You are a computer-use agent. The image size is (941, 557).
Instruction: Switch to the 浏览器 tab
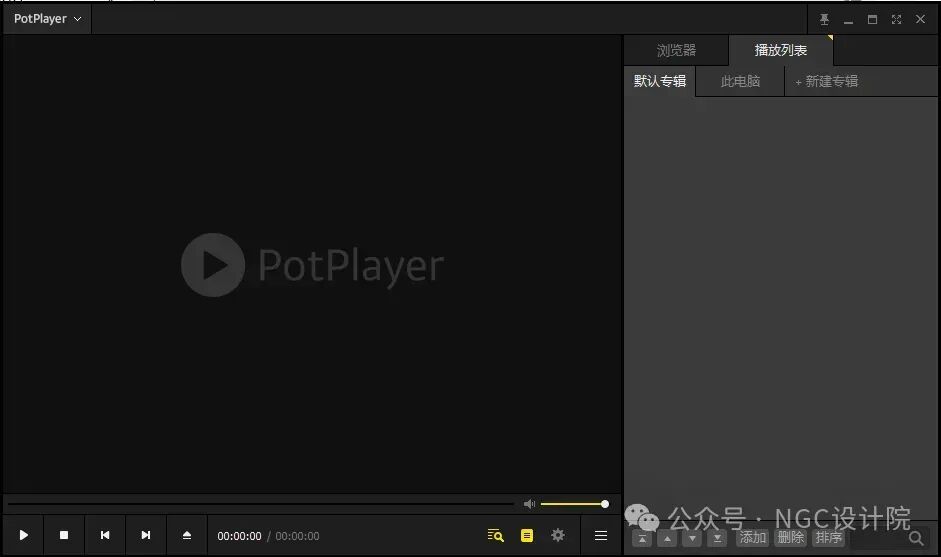676,50
